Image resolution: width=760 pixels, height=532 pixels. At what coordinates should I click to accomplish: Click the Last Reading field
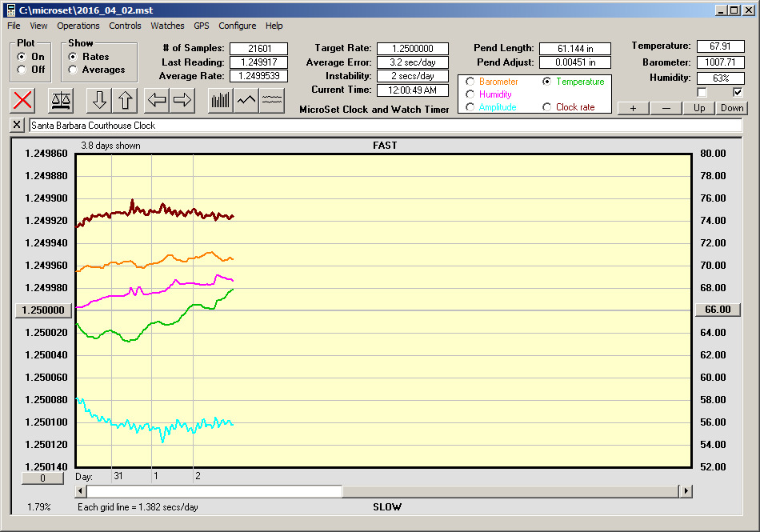[x=259, y=62]
